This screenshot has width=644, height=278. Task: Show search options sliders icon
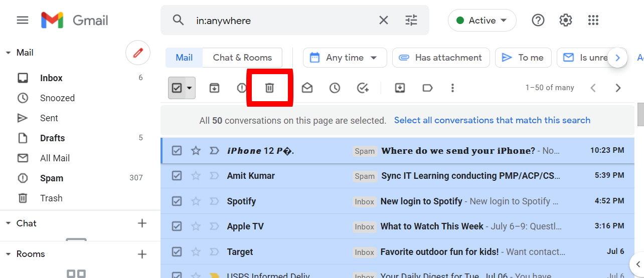pos(411,20)
